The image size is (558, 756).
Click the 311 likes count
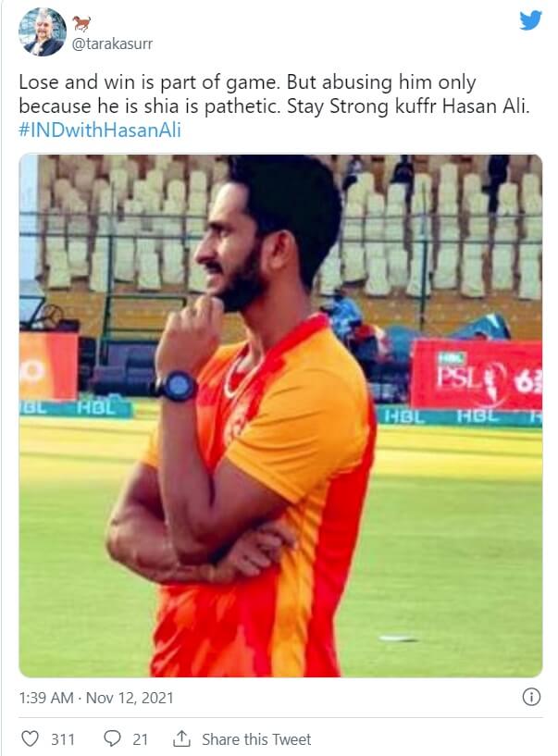pos(63,739)
